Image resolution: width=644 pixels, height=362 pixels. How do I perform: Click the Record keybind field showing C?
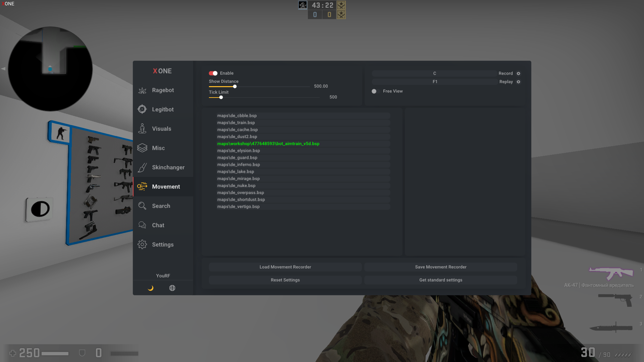(434, 73)
